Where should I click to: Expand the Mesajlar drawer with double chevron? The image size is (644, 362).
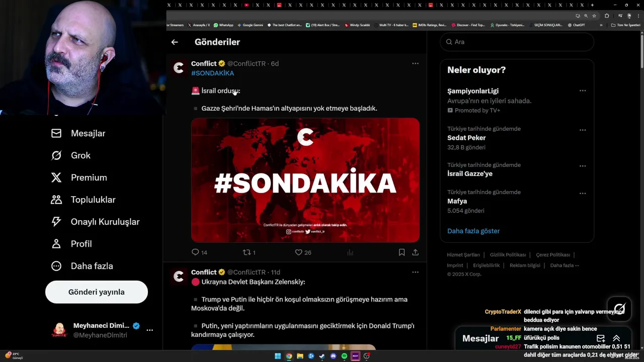pyautogui.click(x=616, y=338)
